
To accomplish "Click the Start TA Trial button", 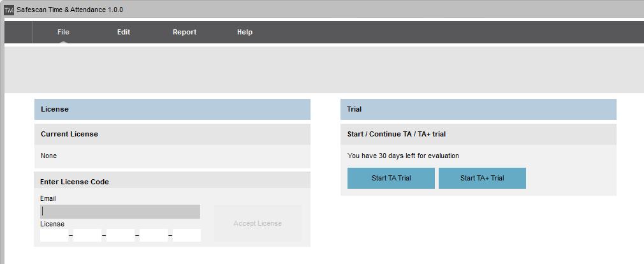I will tap(391, 178).
